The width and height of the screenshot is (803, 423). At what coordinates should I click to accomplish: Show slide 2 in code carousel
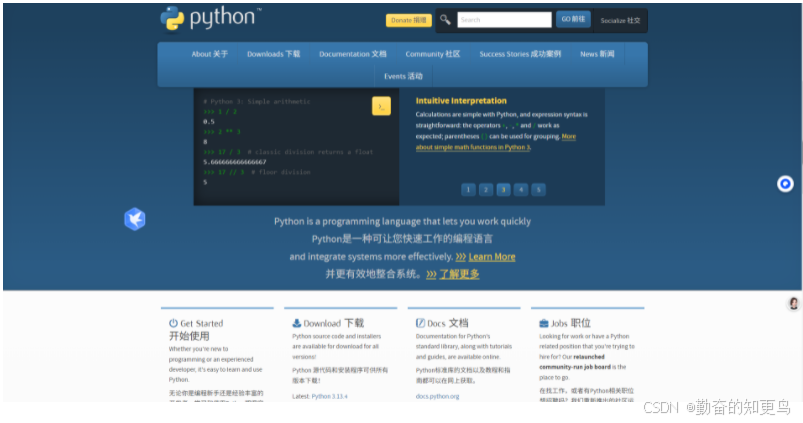coord(485,189)
